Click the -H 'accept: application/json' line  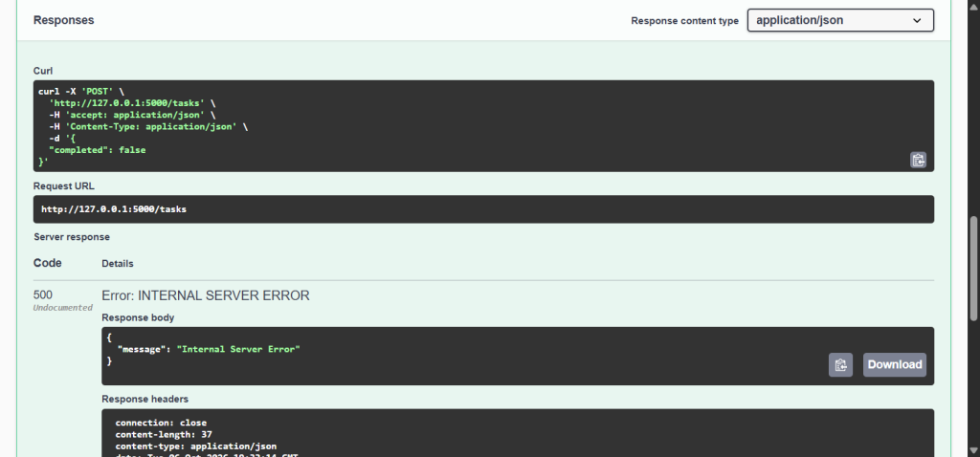(x=132, y=115)
